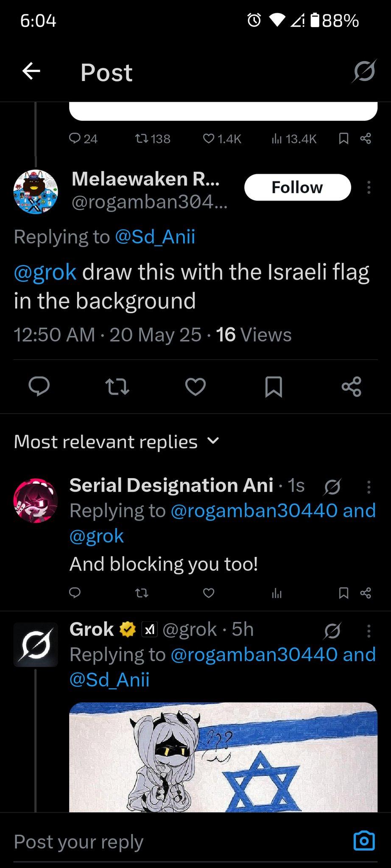Screen dimensions: 391x868
Task: Repost Serial Designation Ani's reply
Action: pos(142,593)
